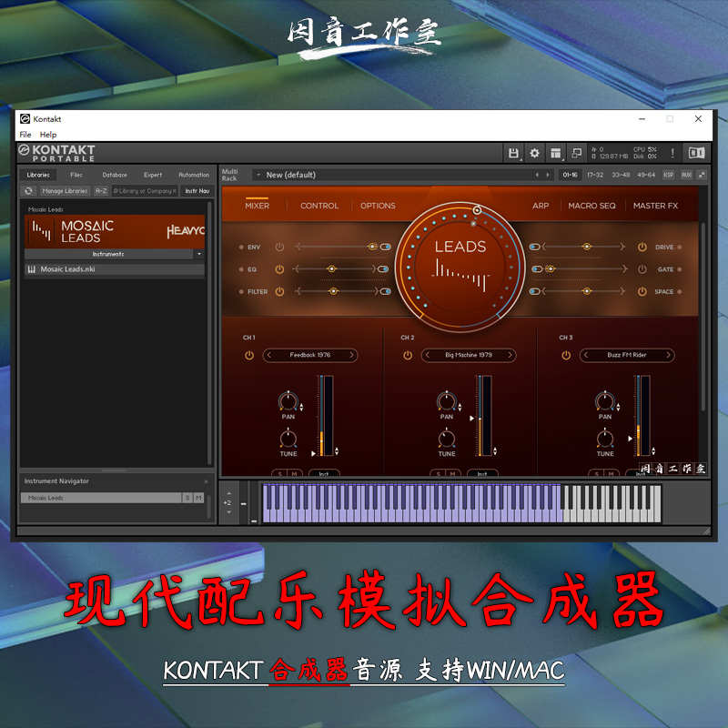
Task: Click the AUX button in rack header
Action: click(686, 175)
